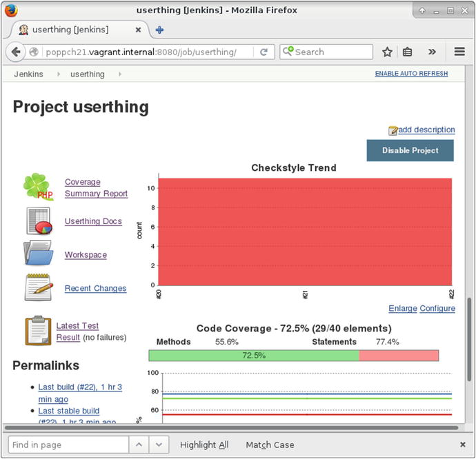Click the Latest Test Result clipboard icon

[38, 331]
